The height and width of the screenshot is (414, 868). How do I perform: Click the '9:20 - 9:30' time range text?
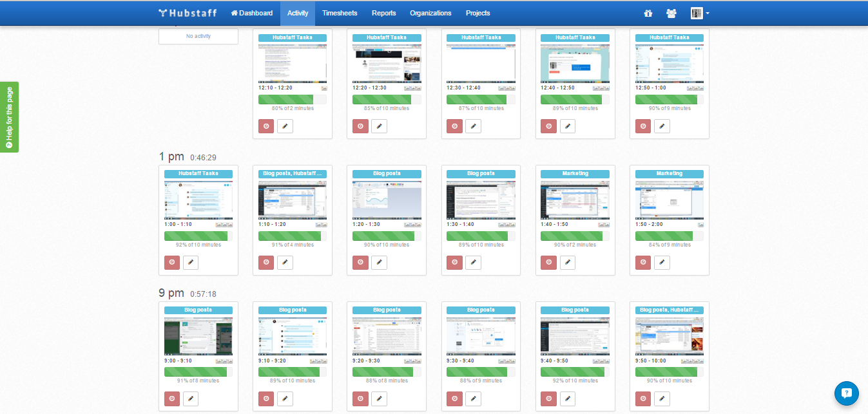(366, 361)
